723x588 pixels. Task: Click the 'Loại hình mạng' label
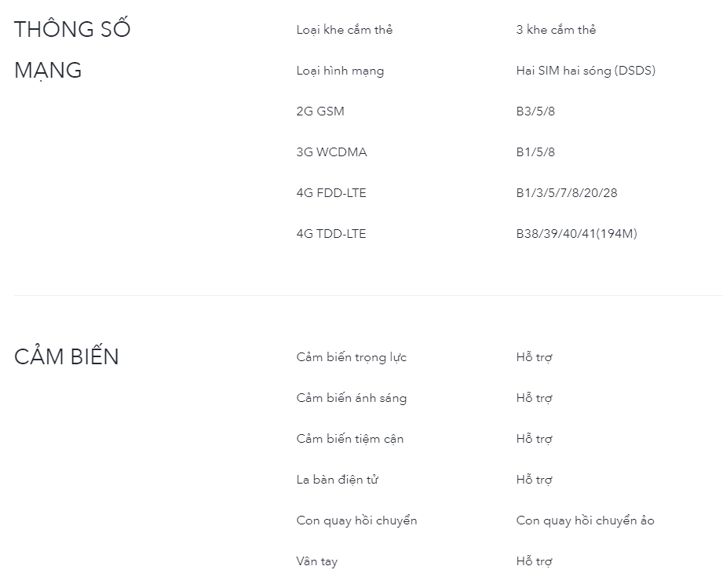(340, 71)
